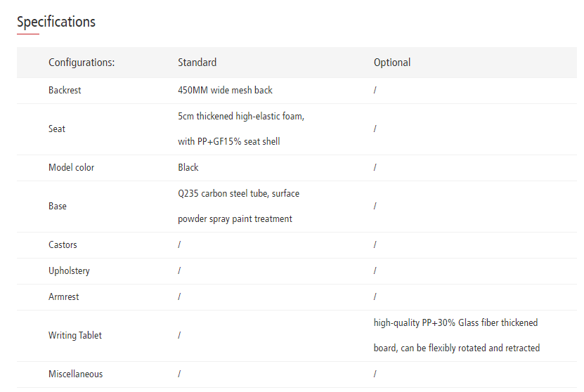Click the 450MM wide mesh back text
Screen dimensions: 584x392
tap(225, 91)
